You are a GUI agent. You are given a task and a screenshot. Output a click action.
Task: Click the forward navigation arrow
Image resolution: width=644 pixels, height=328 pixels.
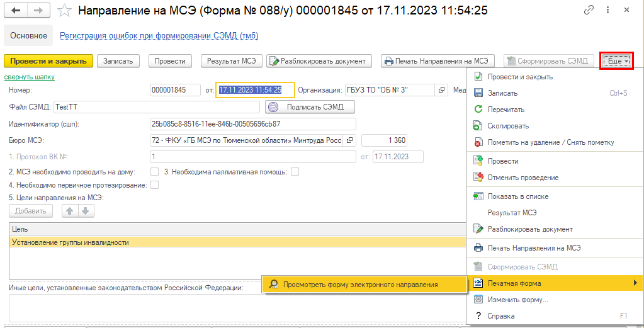(x=38, y=11)
